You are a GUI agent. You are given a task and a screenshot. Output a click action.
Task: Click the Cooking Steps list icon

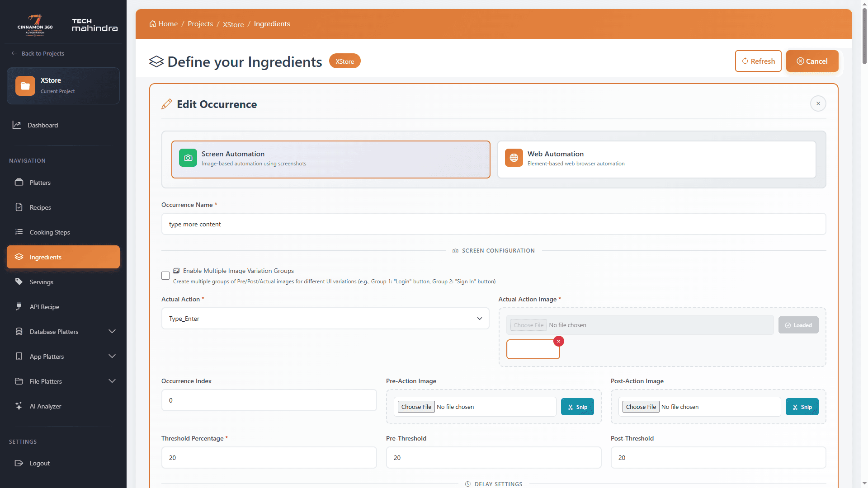(x=19, y=232)
